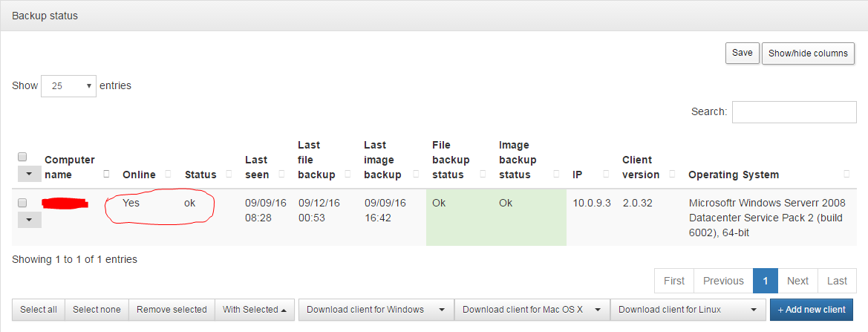
Task: Expand the client row action dropdown arrow
Action: tap(30, 220)
